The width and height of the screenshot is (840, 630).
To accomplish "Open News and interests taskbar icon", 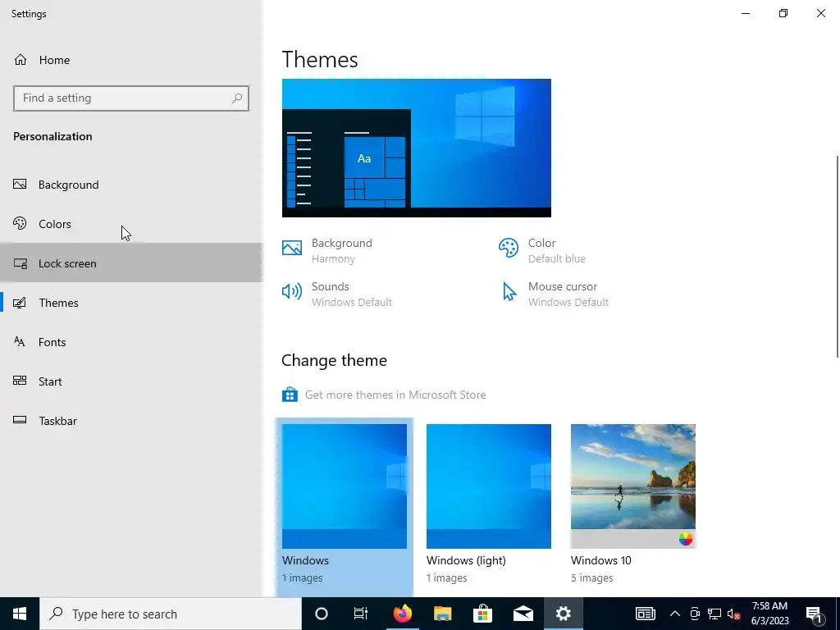I will click(646, 614).
